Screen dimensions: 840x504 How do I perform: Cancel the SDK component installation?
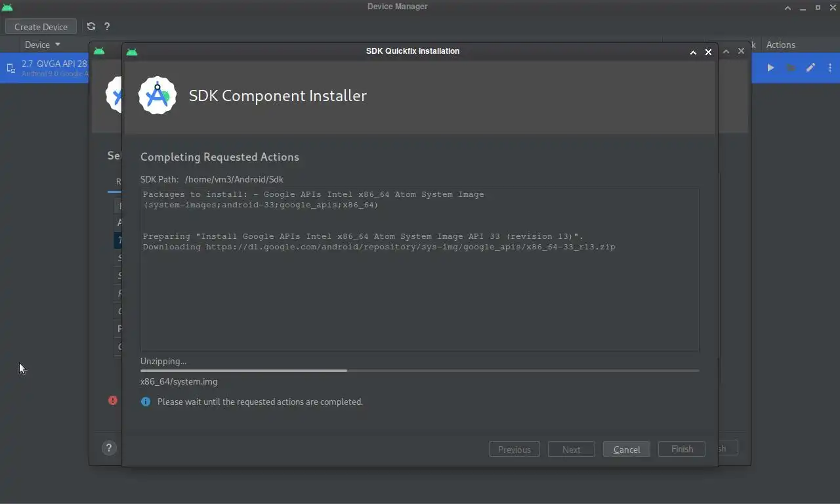(x=627, y=450)
